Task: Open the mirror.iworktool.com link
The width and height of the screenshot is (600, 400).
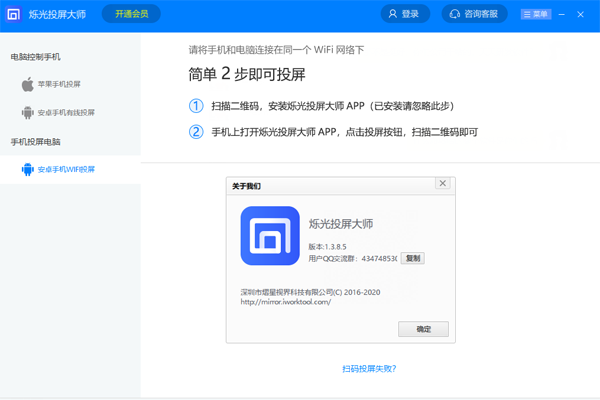Action: tap(286, 302)
